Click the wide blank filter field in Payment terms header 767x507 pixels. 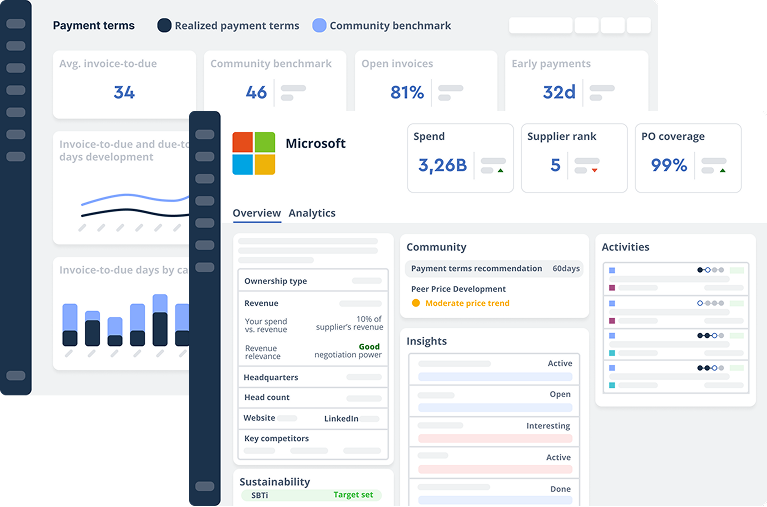[541, 25]
